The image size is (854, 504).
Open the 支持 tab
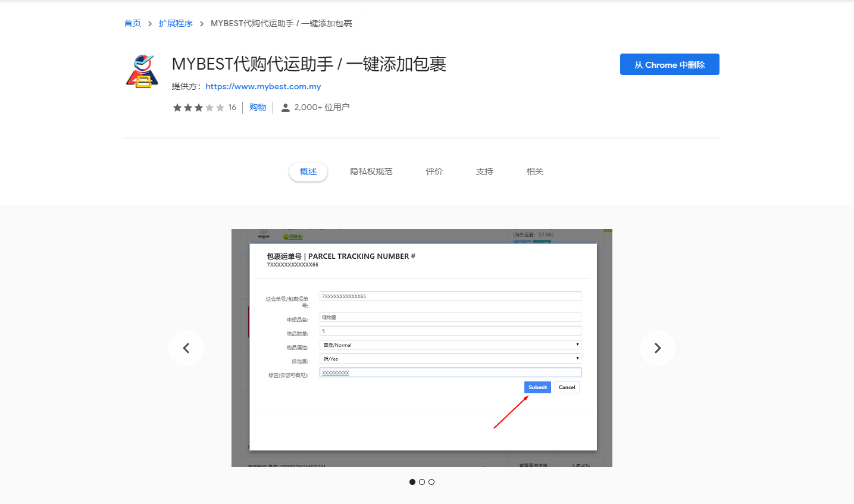pos(484,171)
